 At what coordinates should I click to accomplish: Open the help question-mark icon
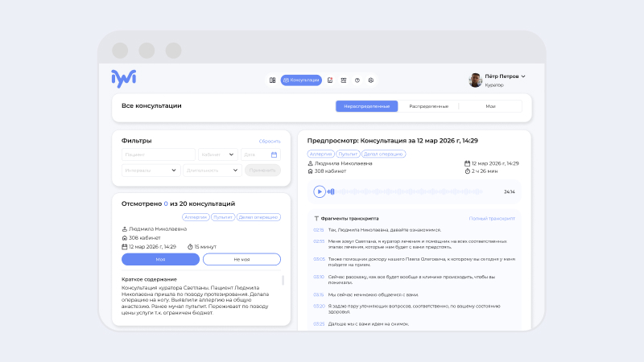point(357,80)
